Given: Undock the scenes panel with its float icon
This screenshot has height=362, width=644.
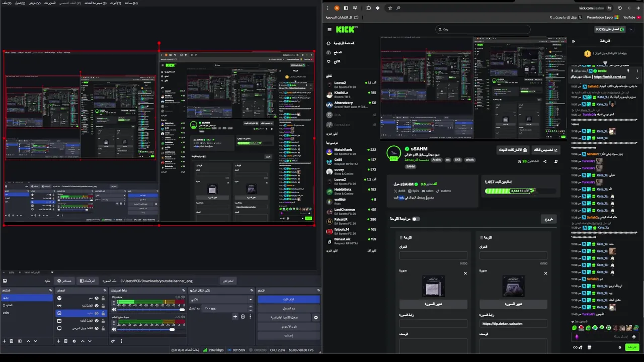Looking at the screenshot, I should (50, 290).
